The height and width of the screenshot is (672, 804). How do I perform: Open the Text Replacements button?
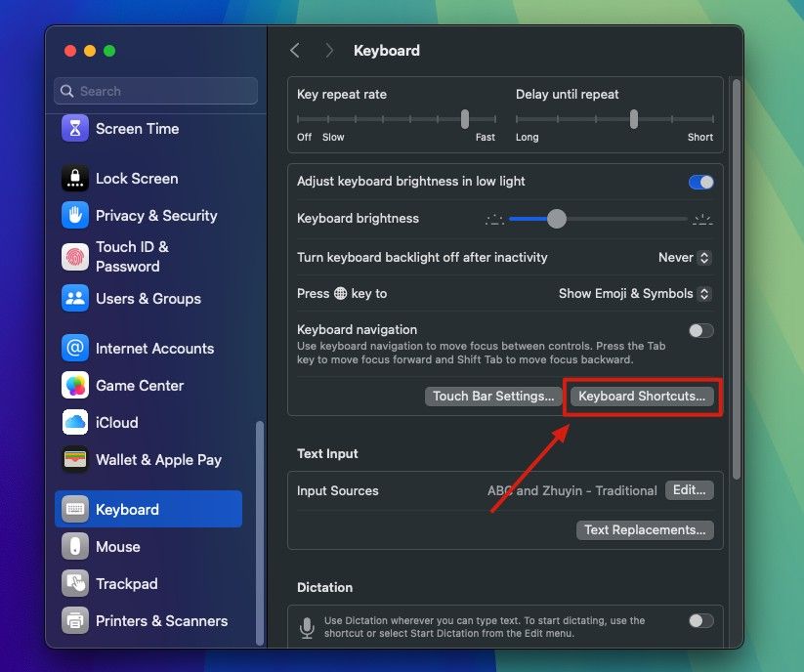645,530
